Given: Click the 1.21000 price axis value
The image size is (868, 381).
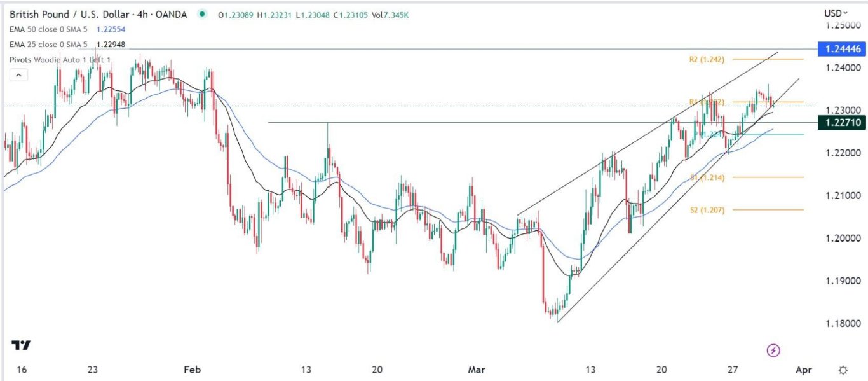Looking at the screenshot, I should tap(843, 195).
